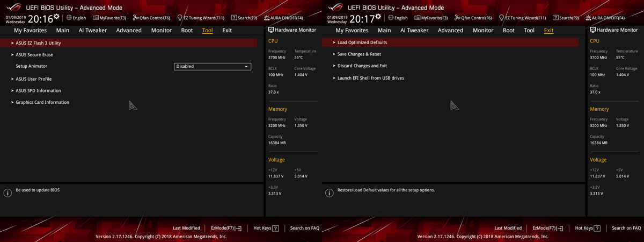644x242 pixels.
Task: Click the Hot Keys question icon, left screen
Action: (x=275, y=228)
